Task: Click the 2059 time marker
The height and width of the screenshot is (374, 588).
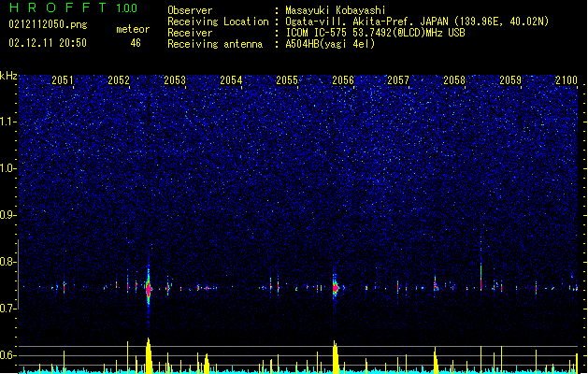Action: (510, 80)
